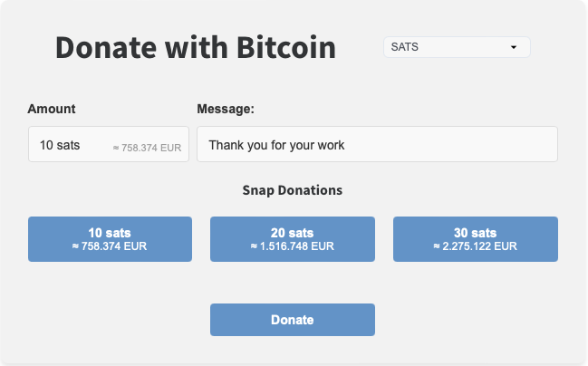Click the 'Thank you for your work' text
Viewport: 588px width, 366px height.
click(x=276, y=145)
